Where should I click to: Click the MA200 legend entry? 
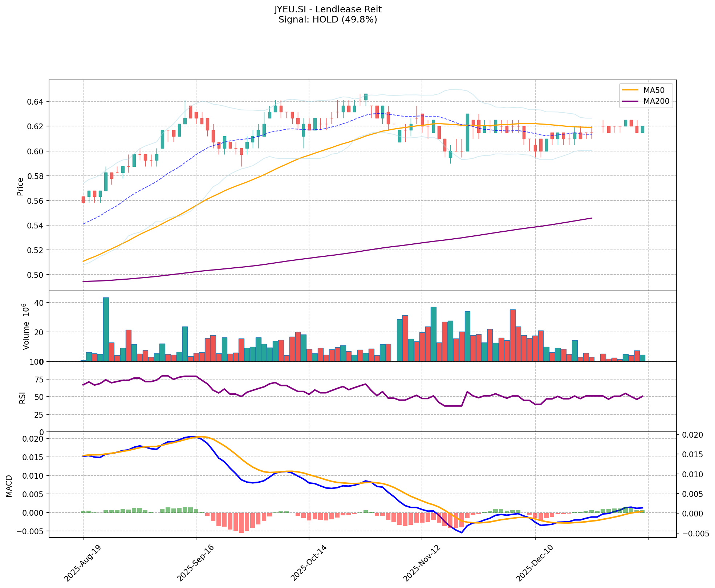(656, 102)
